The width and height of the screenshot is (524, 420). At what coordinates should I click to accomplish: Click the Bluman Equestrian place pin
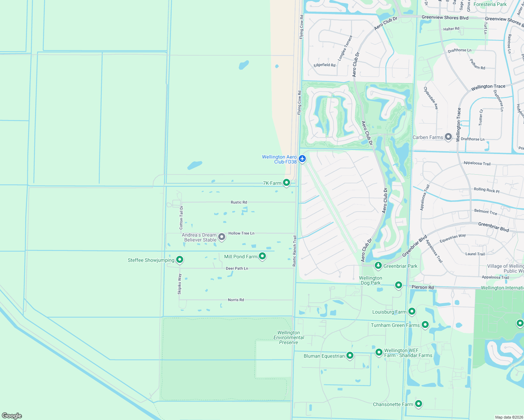coord(350,355)
